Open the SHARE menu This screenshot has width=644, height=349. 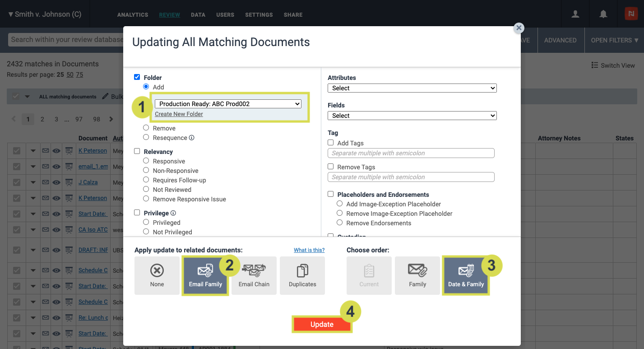[293, 15]
